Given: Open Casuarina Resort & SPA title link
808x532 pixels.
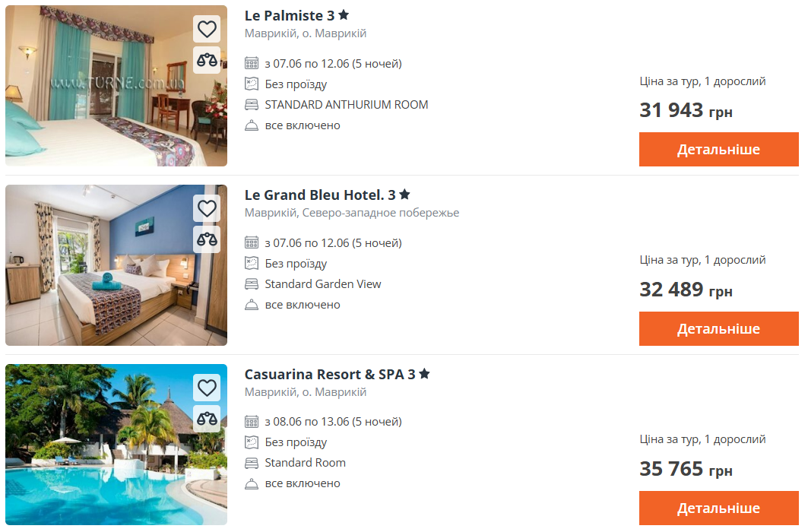Looking at the screenshot, I should pos(330,374).
